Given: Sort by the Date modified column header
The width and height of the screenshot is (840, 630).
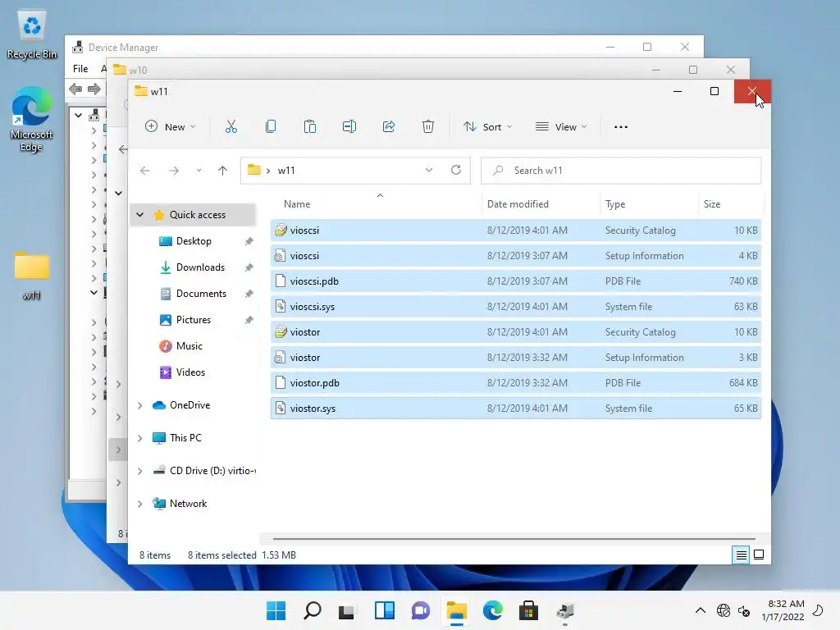Looking at the screenshot, I should pos(518,204).
